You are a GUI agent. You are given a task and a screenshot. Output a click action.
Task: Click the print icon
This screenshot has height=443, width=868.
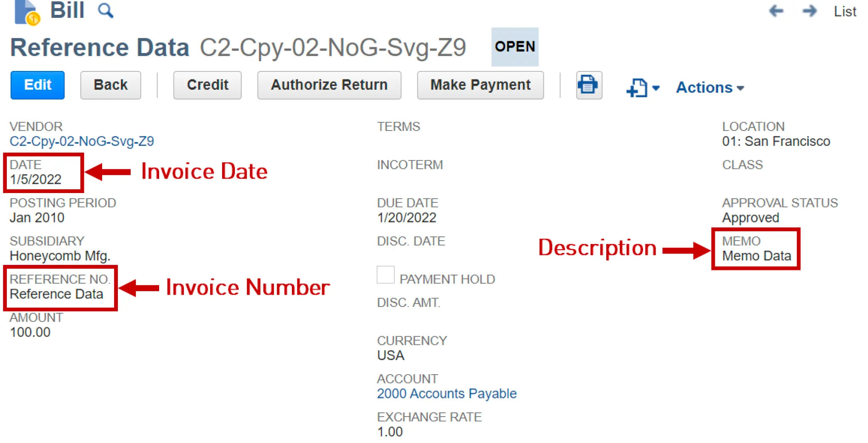[x=588, y=85]
